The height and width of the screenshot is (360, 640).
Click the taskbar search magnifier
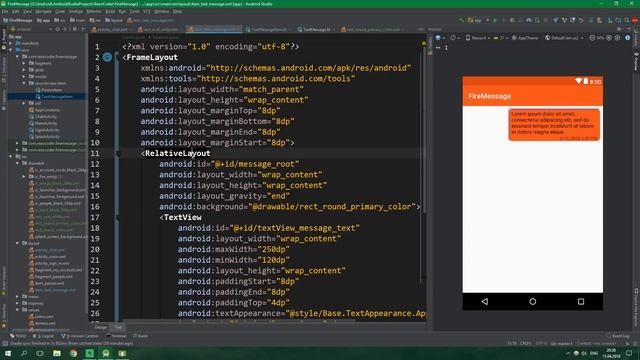(x=24, y=353)
